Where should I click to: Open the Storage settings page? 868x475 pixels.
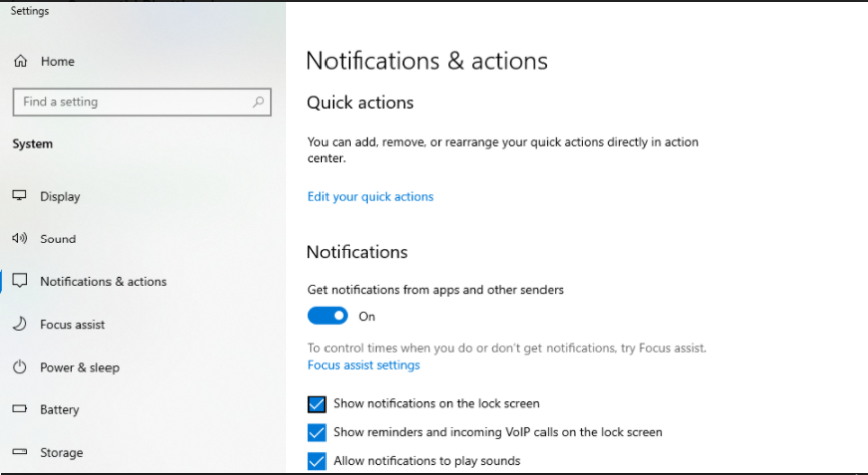pyautogui.click(x=62, y=453)
